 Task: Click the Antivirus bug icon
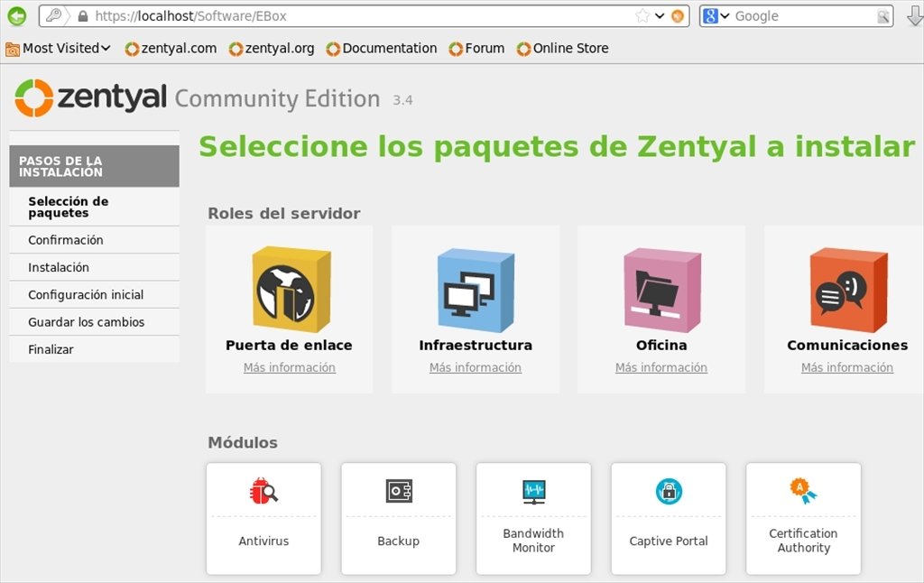263,491
